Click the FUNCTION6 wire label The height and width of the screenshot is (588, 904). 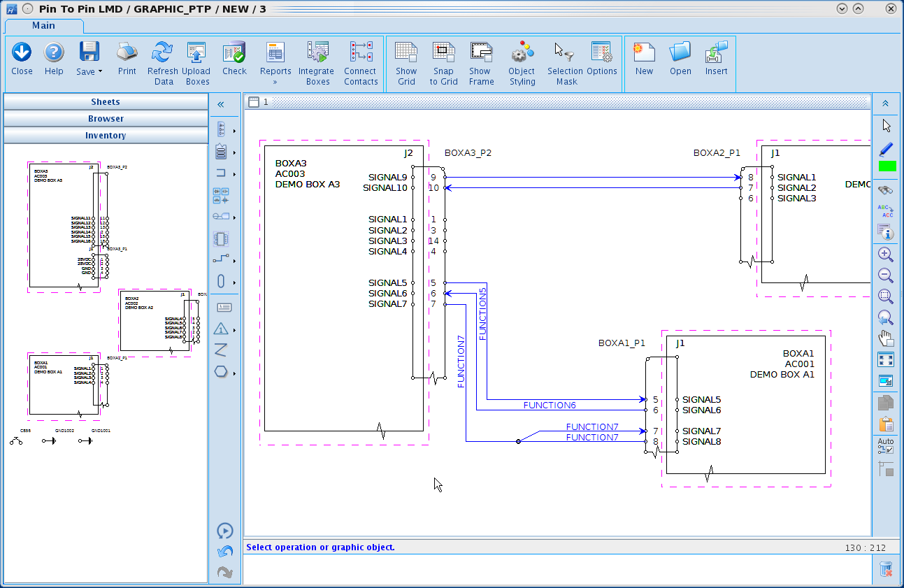coord(550,406)
